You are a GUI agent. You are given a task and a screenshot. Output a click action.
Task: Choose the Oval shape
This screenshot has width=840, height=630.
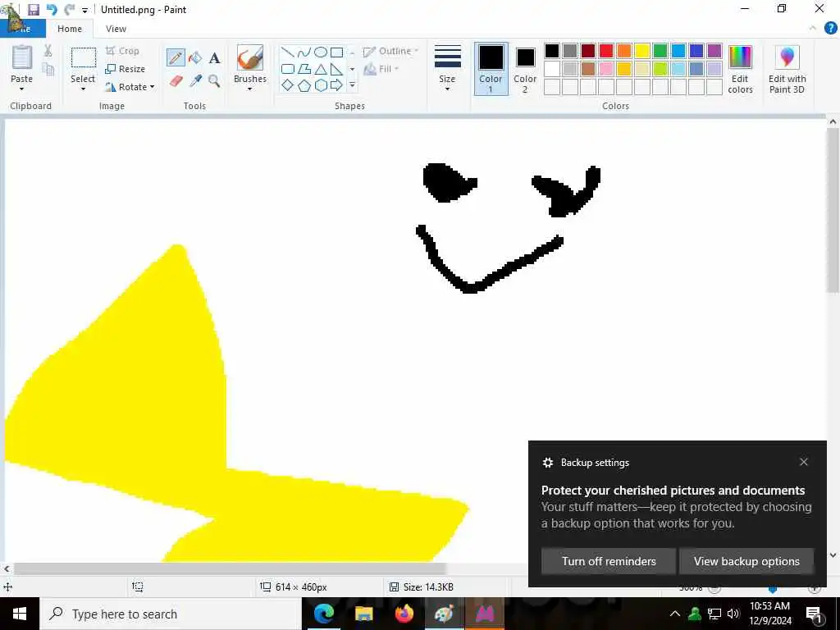pyautogui.click(x=321, y=52)
